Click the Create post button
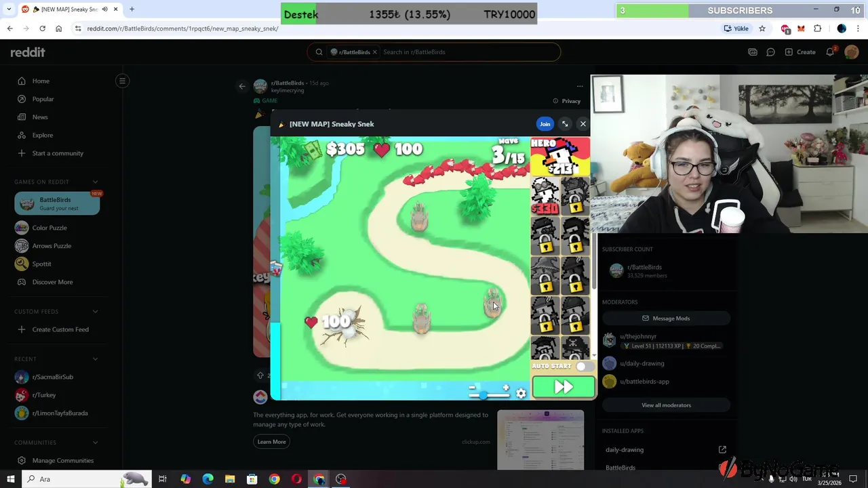This screenshot has height=488, width=868. 800,52
